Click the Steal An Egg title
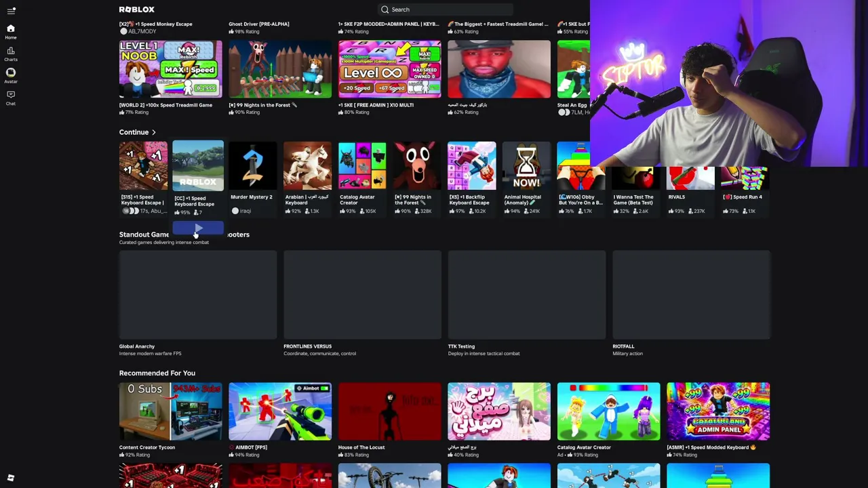This screenshot has width=868, height=488. 574,105
